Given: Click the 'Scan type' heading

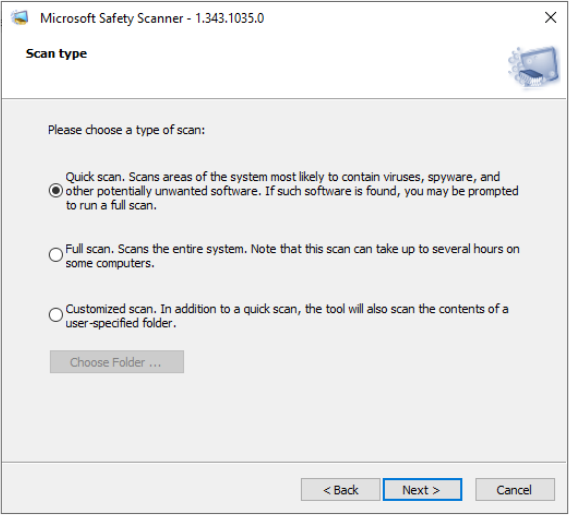Looking at the screenshot, I should [56, 54].
